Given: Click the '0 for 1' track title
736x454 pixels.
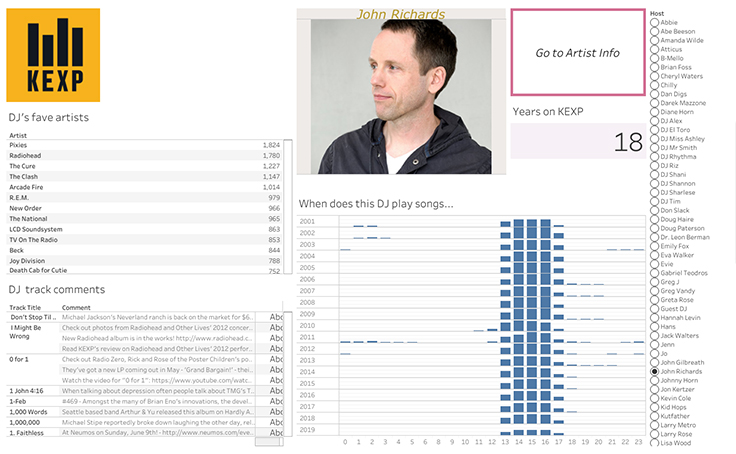Looking at the screenshot, I should pyautogui.click(x=20, y=358).
